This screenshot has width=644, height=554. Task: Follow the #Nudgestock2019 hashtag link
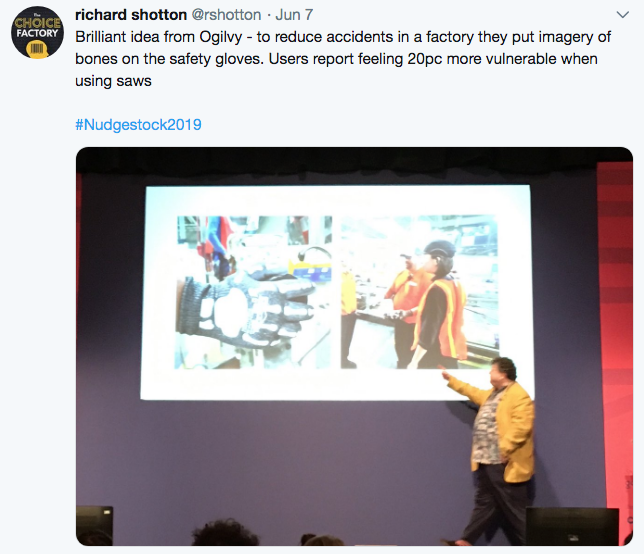pos(138,124)
